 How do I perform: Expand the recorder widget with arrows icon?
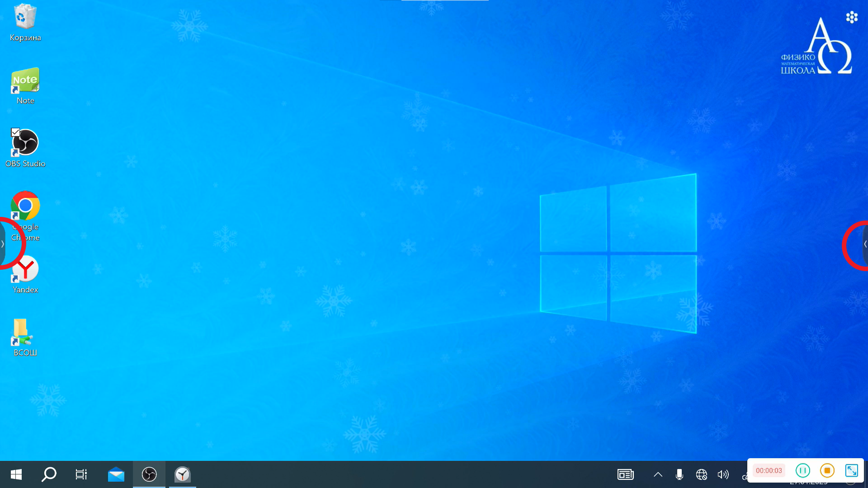(852, 471)
